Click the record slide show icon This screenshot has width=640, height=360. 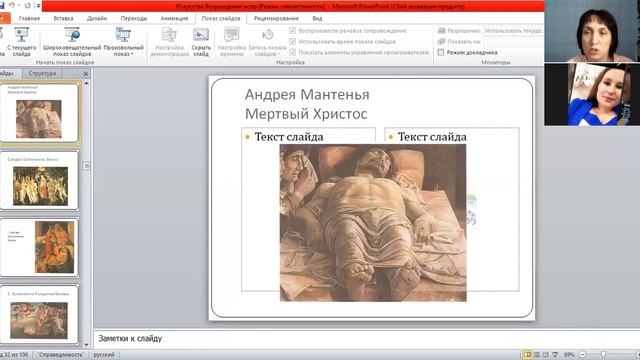(x=267, y=35)
